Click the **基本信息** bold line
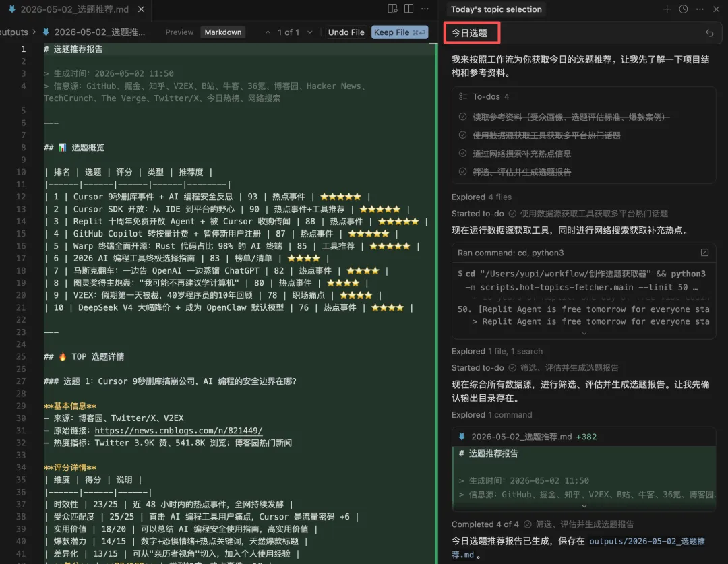 pyautogui.click(x=70, y=406)
